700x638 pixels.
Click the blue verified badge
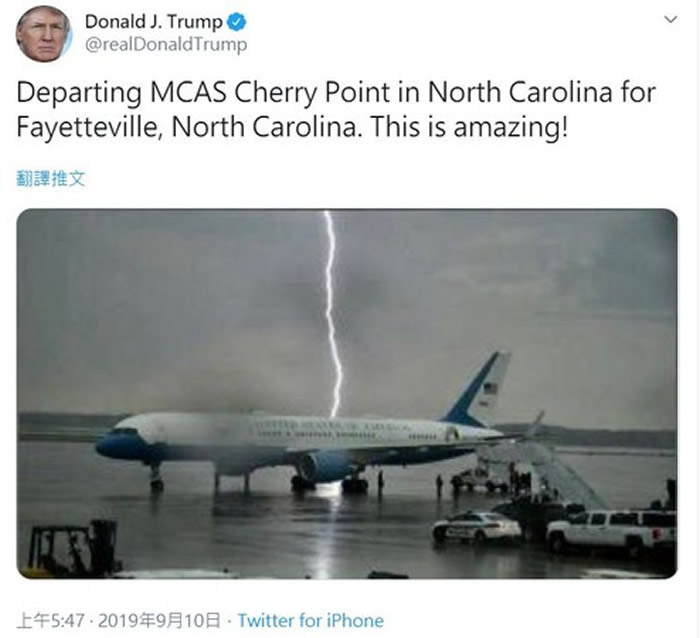coord(236,22)
